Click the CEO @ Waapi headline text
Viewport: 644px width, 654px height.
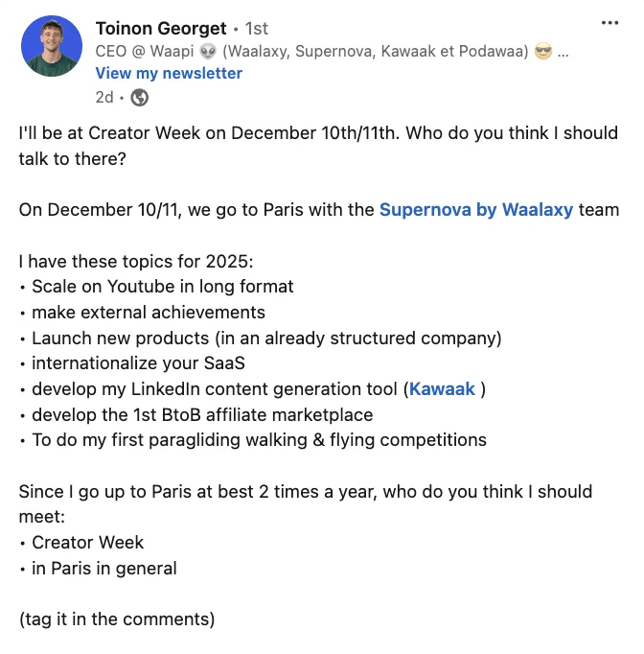click(x=144, y=51)
